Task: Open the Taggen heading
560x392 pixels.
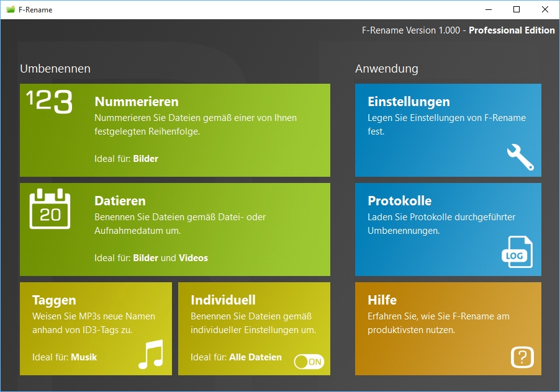Action: coord(54,300)
